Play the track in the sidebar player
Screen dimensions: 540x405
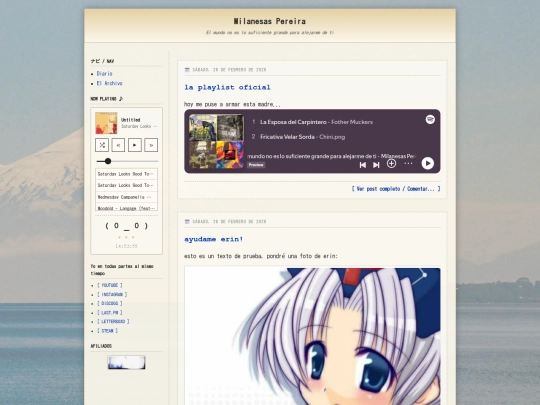click(135, 145)
